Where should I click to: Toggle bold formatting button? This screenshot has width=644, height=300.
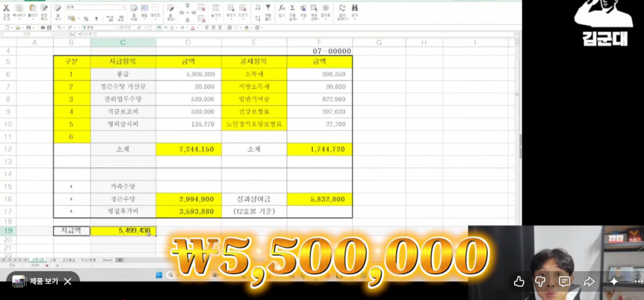(x=160, y=27)
